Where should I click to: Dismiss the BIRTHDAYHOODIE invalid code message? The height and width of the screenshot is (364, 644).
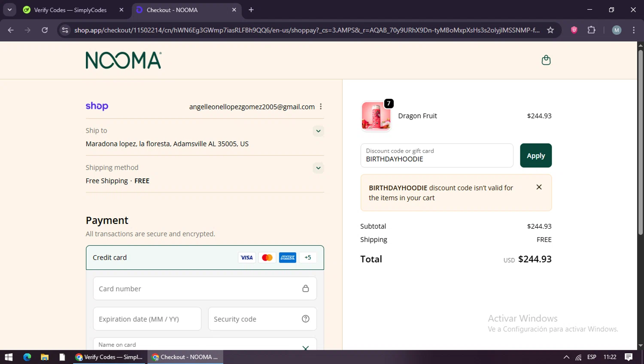[539, 187]
